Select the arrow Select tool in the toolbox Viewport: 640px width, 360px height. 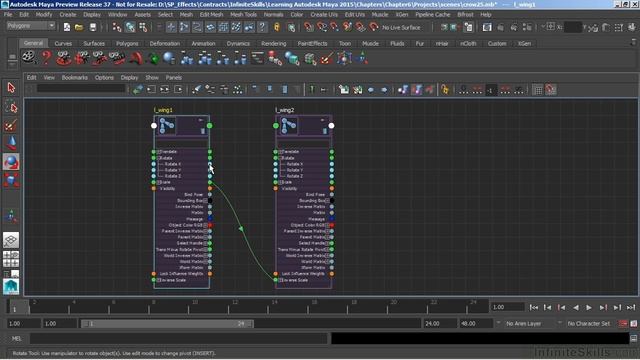coord(11,87)
